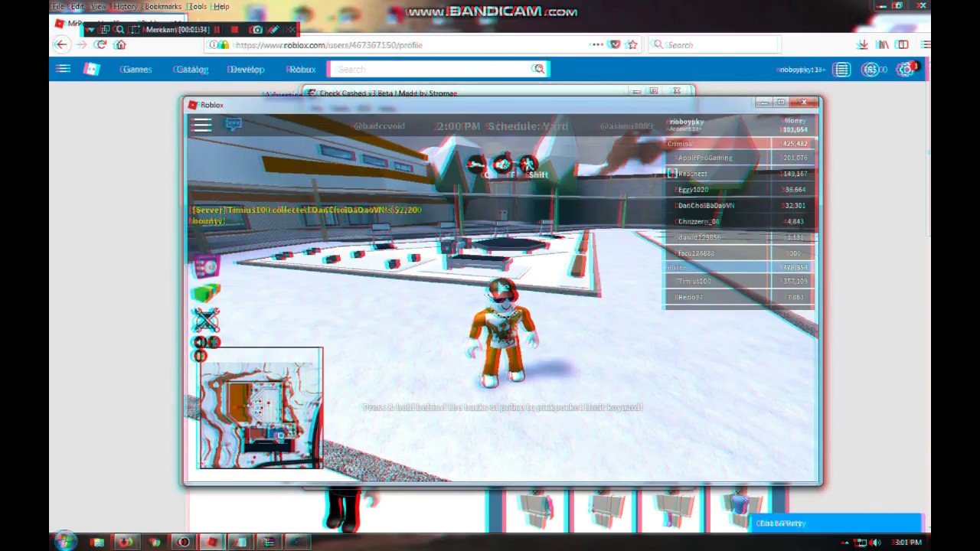Open the Roblox site hamburger navigation
This screenshot has height=551, width=980.
pyautogui.click(x=63, y=69)
